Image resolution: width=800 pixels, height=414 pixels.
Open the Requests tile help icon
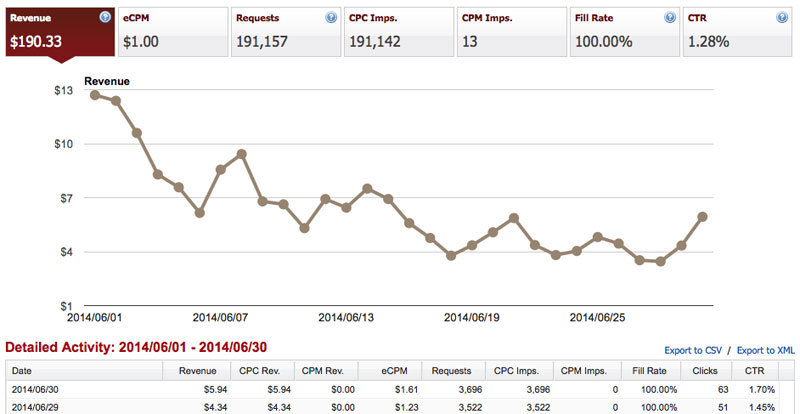(x=331, y=17)
